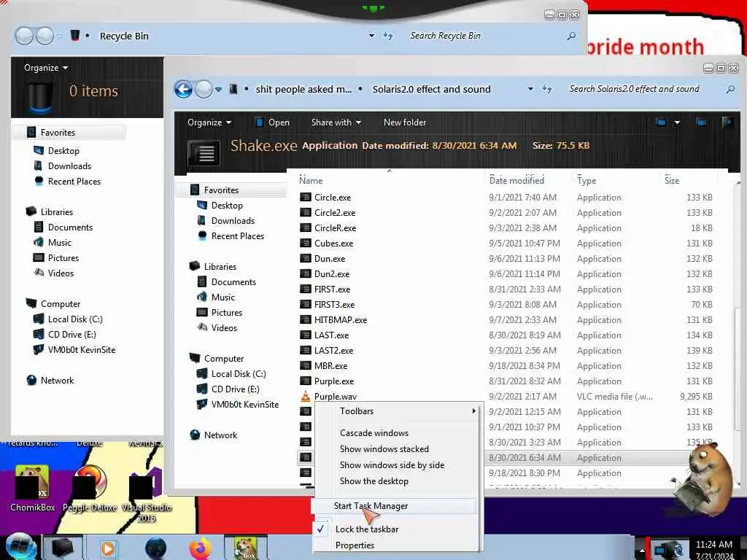Click the help icon in toolbar

(727, 122)
